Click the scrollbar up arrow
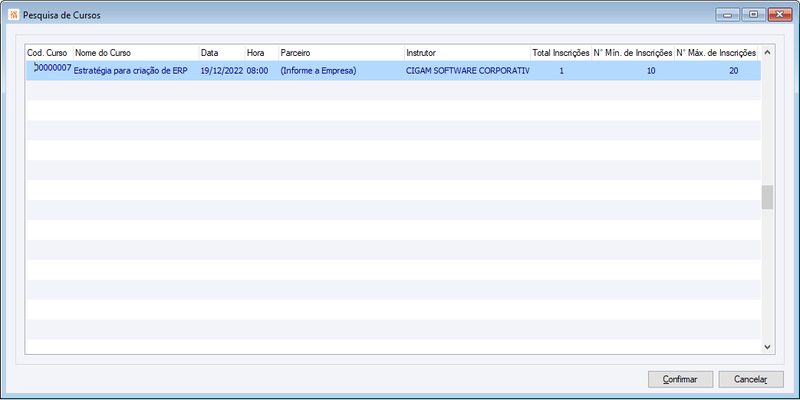800x400 pixels. [767, 52]
